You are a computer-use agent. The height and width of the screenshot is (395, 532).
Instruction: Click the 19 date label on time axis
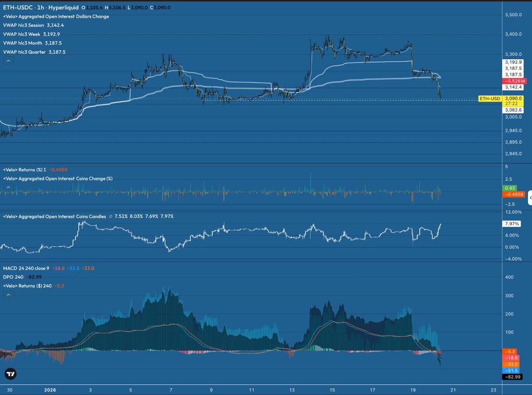413,391
